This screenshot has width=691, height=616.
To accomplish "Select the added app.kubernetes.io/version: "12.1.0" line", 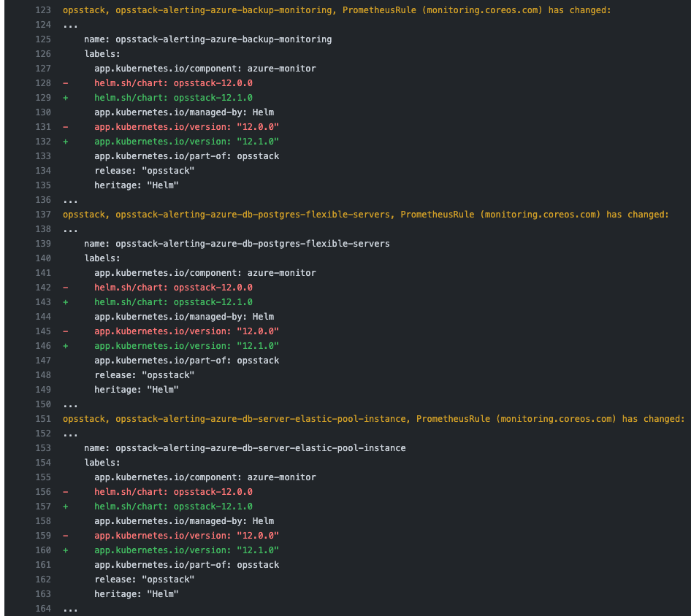I will pos(186,141).
